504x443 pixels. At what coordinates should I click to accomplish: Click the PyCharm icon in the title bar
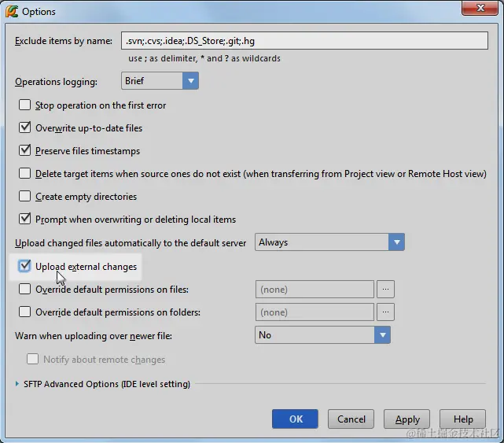(12, 12)
